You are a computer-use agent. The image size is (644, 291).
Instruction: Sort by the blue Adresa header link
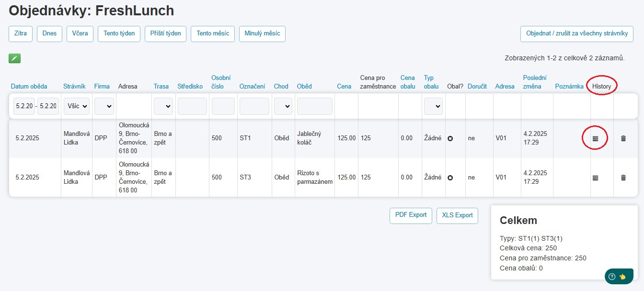[505, 87]
